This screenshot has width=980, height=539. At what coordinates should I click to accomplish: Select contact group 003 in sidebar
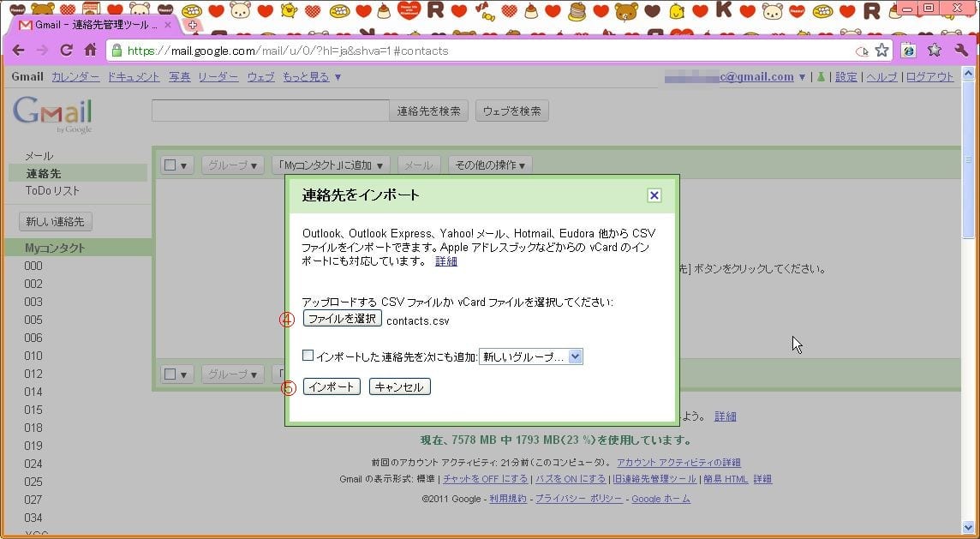(33, 302)
